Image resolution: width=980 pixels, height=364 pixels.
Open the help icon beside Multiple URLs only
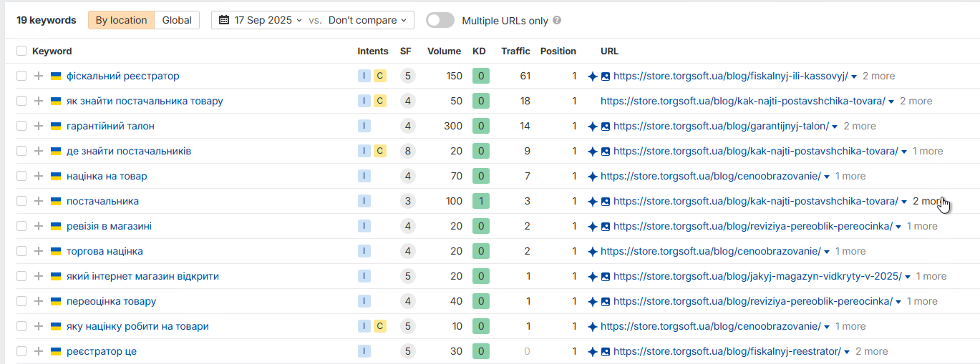557,21
